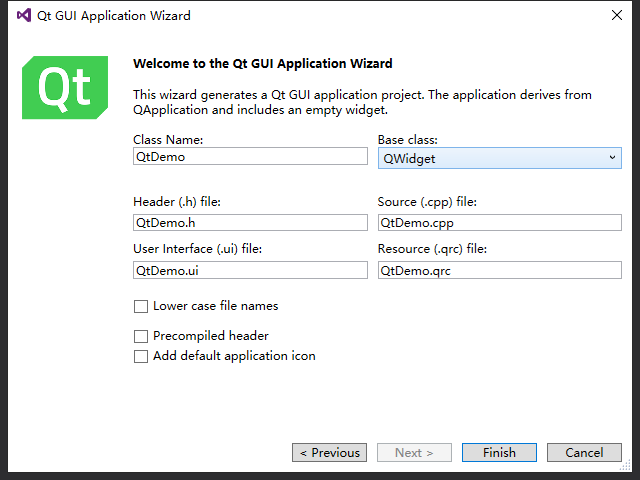Click the Source (.cpp) file field
This screenshot has height=480, width=640.
point(500,222)
